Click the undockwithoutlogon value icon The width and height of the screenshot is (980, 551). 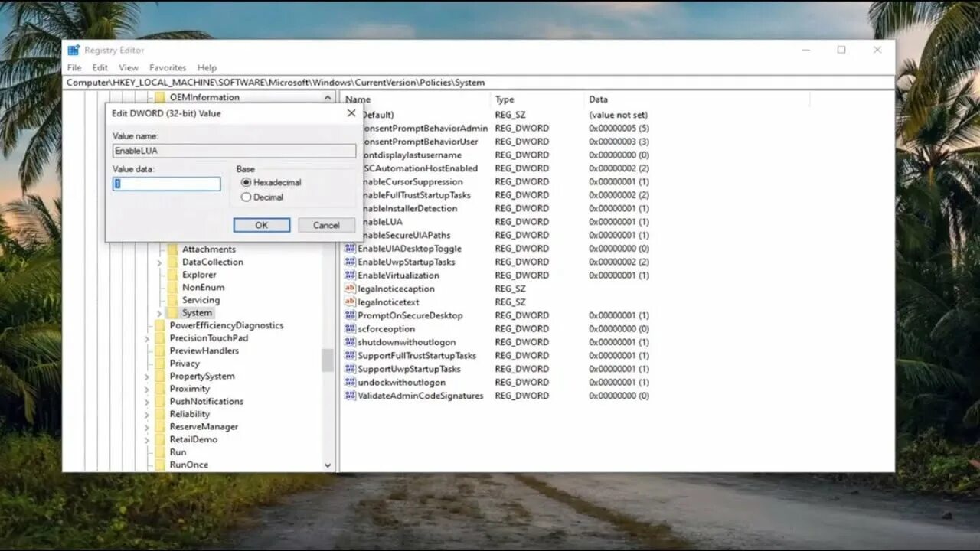click(350, 383)
